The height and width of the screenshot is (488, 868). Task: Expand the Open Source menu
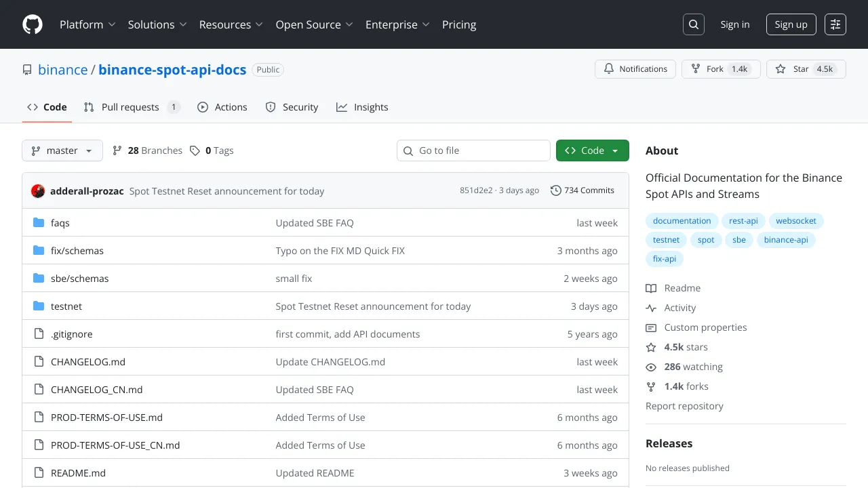(314, 24)
